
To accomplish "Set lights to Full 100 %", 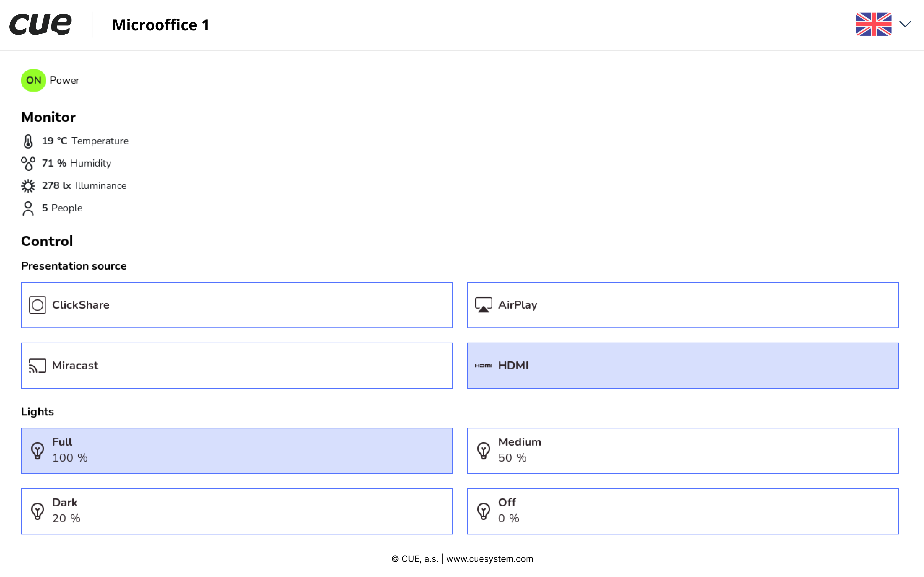I will click(236, 451).
